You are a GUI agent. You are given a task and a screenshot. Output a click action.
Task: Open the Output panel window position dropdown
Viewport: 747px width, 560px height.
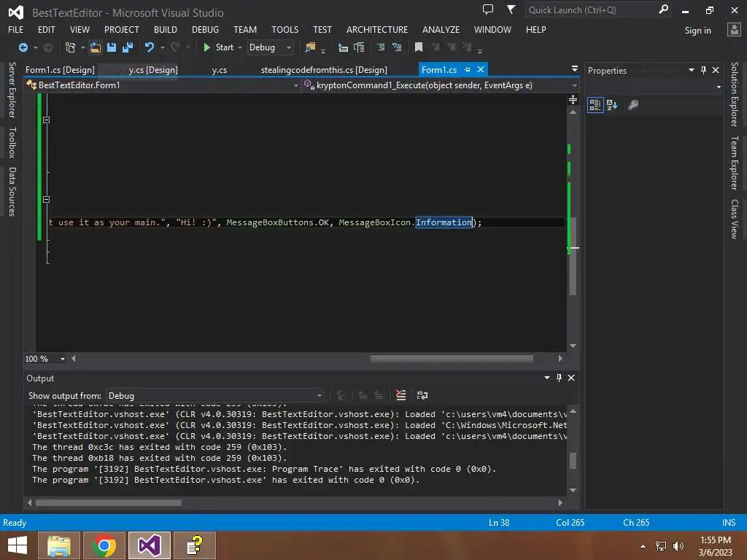(547, 378)
